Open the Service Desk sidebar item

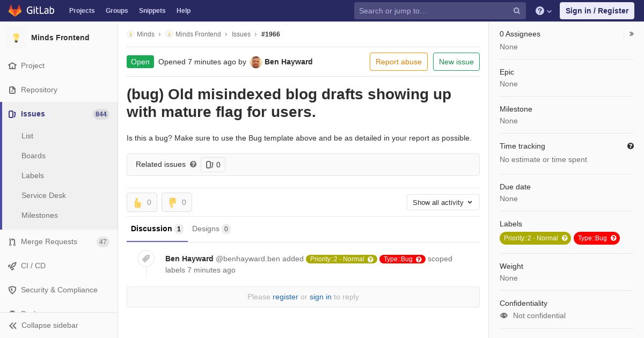[x=43, y=196]
